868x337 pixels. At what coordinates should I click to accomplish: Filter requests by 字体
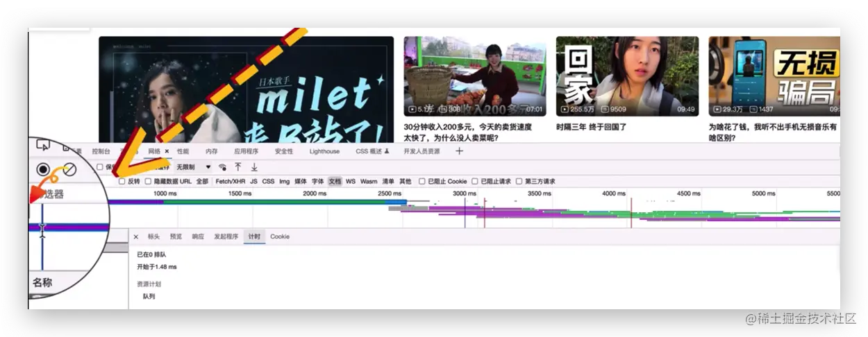[x=317, y=182]
